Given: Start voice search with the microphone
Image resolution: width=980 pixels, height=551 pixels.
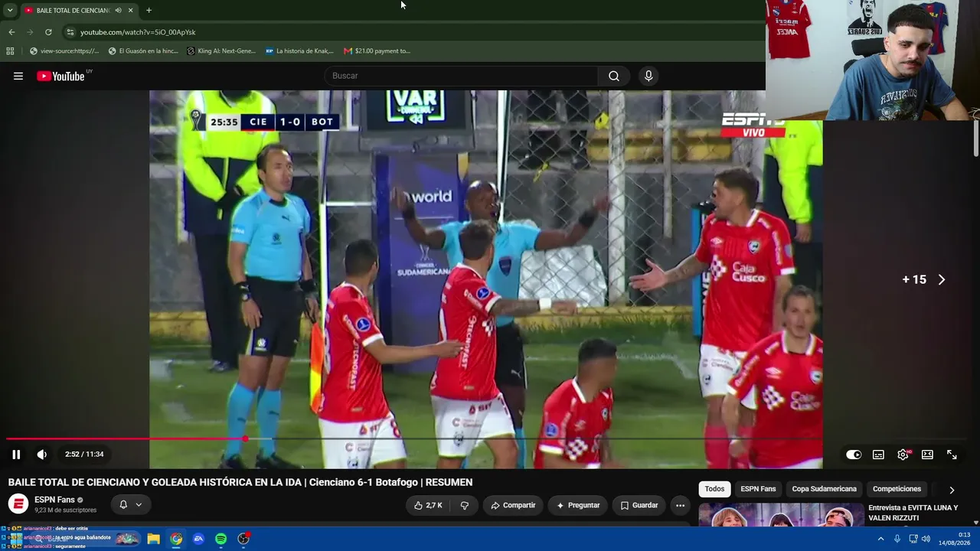Looking at the screenshot, I should pyautogui.click(x=648, y=76).
